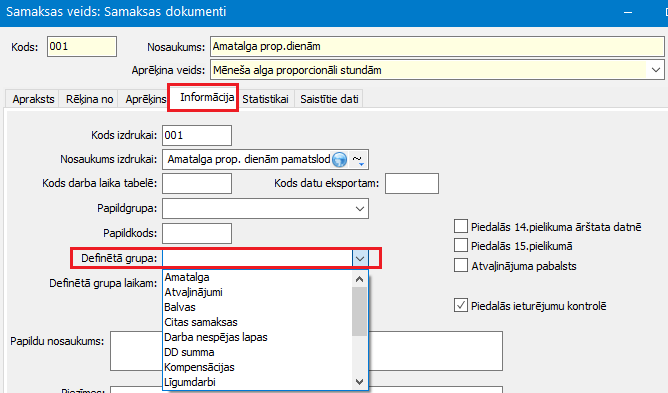Uncheck Piedalās ieturējumu kontrolē checkbox

coord(461,305)
